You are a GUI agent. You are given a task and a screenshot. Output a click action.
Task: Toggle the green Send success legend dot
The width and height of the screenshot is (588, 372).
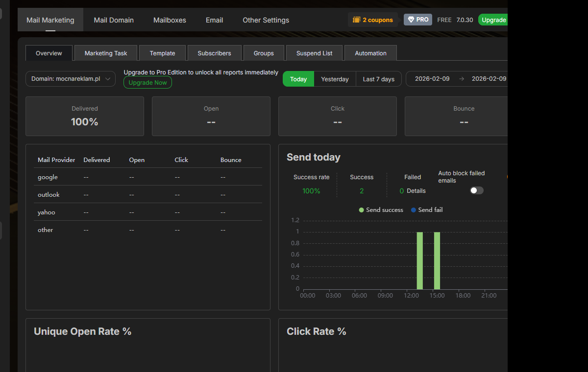click(x=361, y=210)
